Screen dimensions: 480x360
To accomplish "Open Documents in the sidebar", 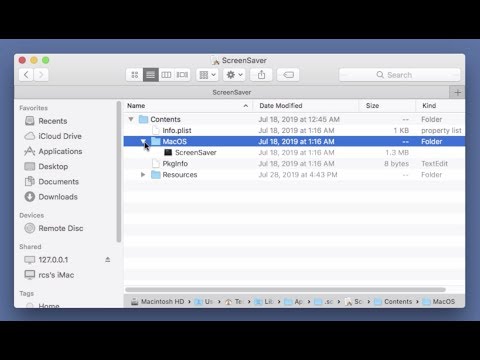I will [59, 181].
